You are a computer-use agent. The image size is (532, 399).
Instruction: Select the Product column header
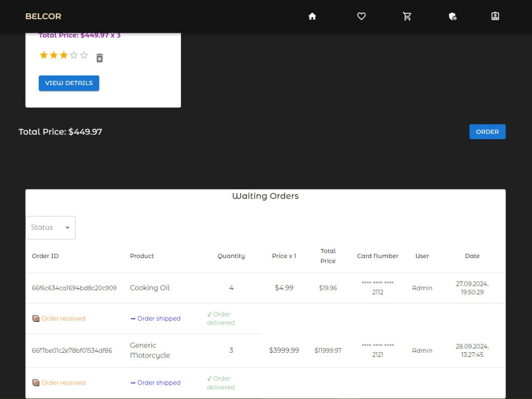coord(142,256)
